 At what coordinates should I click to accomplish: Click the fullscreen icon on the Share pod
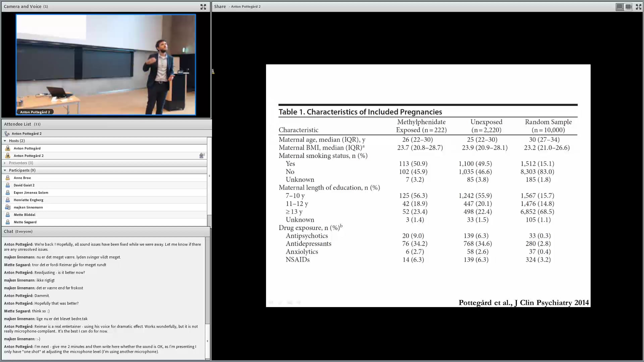tap(638, 6)
